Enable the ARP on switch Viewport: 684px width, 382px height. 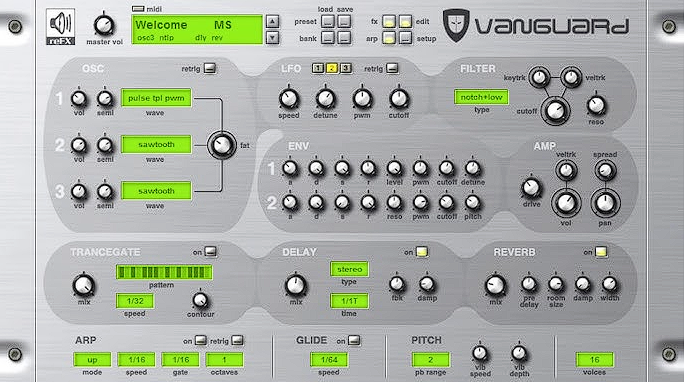201,340
